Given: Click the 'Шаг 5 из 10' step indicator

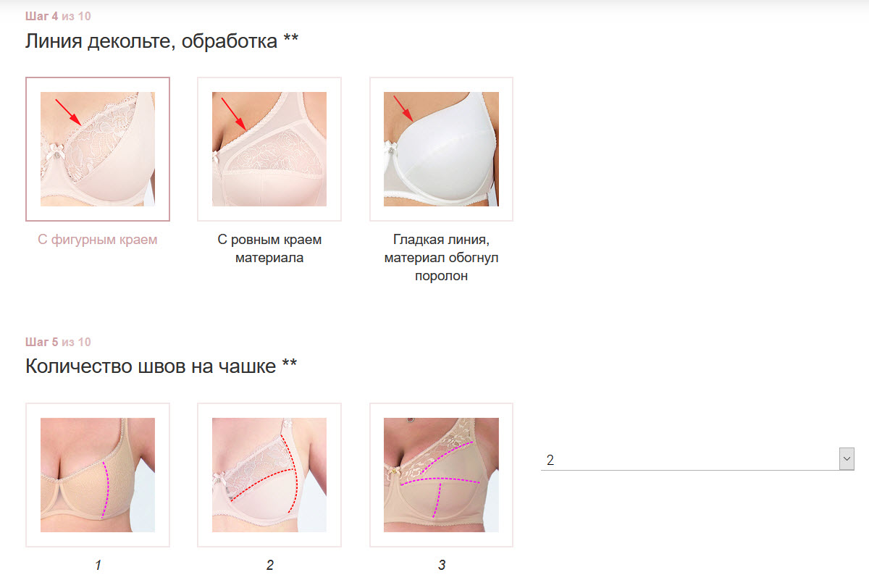Looking at the screenshot, I should tap(58, 342).
